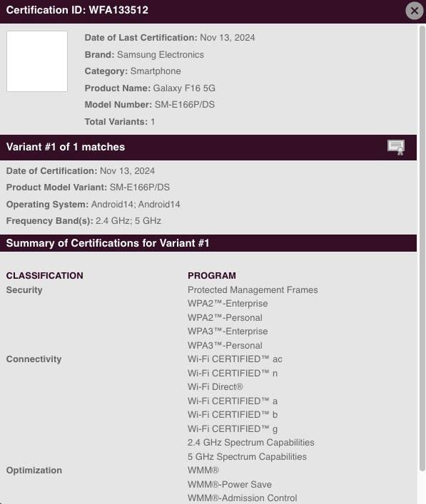This screenshot has height=504, width=426.
Task: Close the certification details dialog
Action: (415, 11)
